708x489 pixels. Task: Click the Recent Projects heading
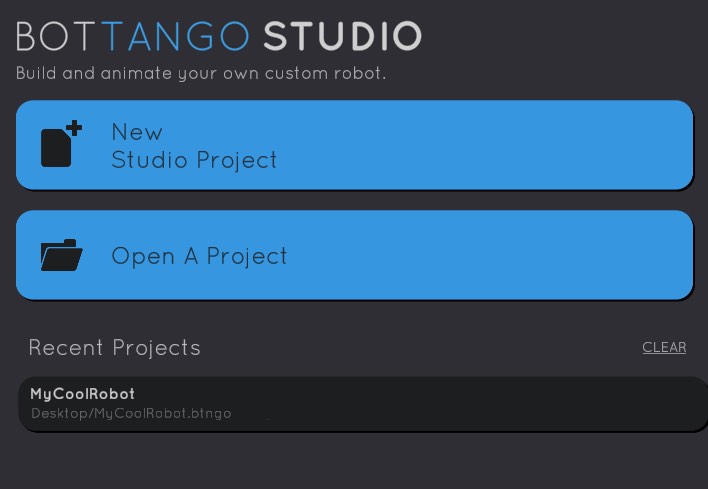114,348
